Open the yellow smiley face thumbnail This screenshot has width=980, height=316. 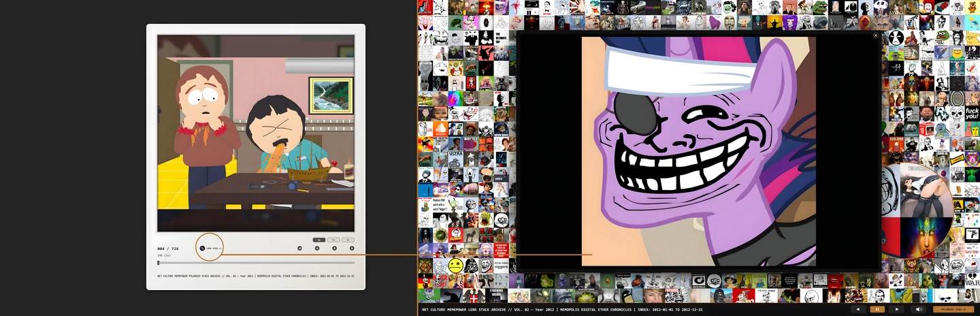pyautogui.click(x=456, y=266)
